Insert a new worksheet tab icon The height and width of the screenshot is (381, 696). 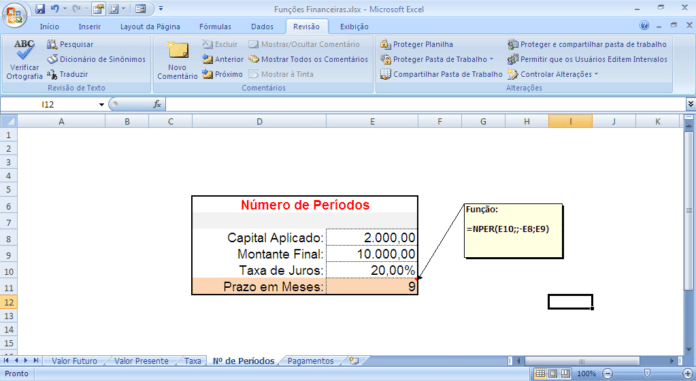[354, 361]
